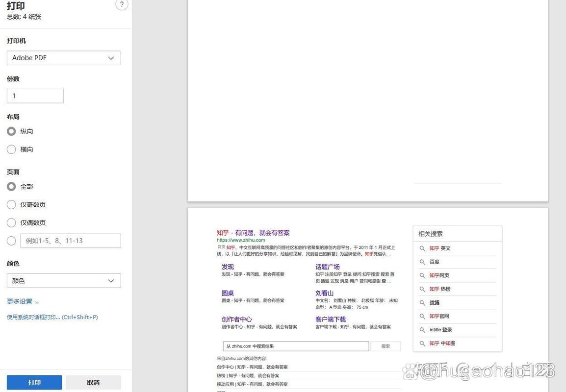
Task: Click the magnifier icon beside "微博"
Action: [422, 302]
